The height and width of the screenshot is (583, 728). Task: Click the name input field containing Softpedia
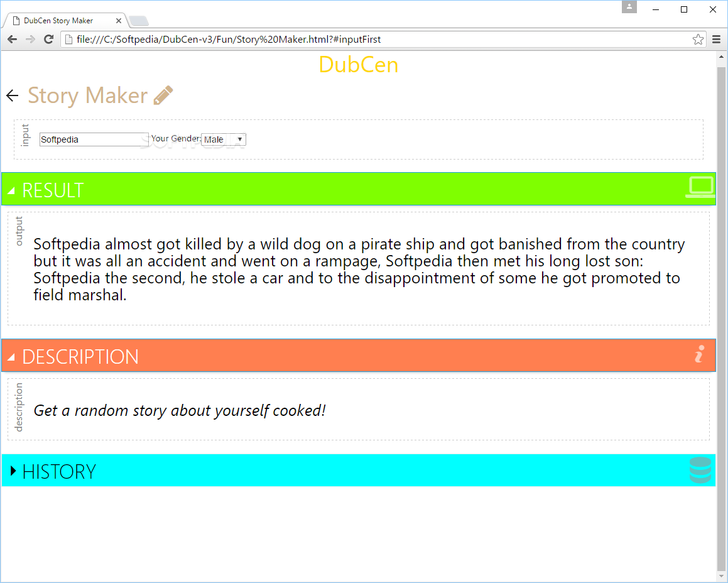[x=94, y=139]
